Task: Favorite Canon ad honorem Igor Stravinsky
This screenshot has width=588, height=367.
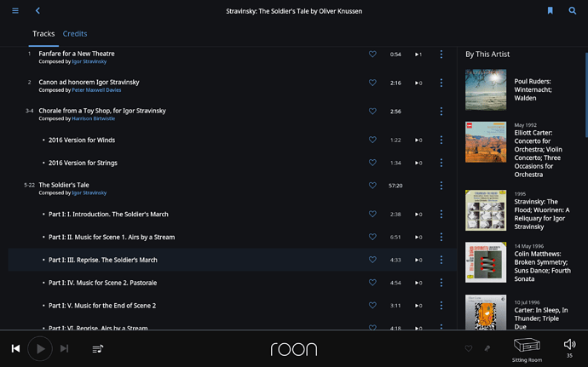Action: click(372, 83)
